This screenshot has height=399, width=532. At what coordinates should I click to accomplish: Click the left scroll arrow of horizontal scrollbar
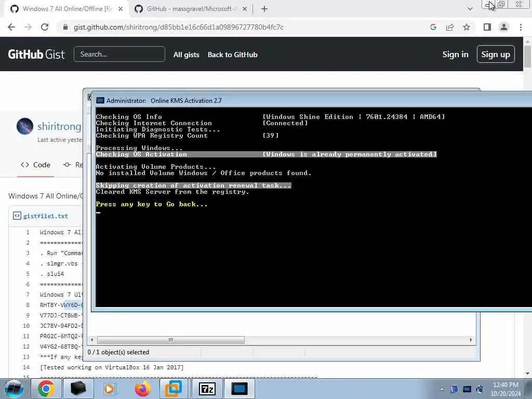(92, 340)
